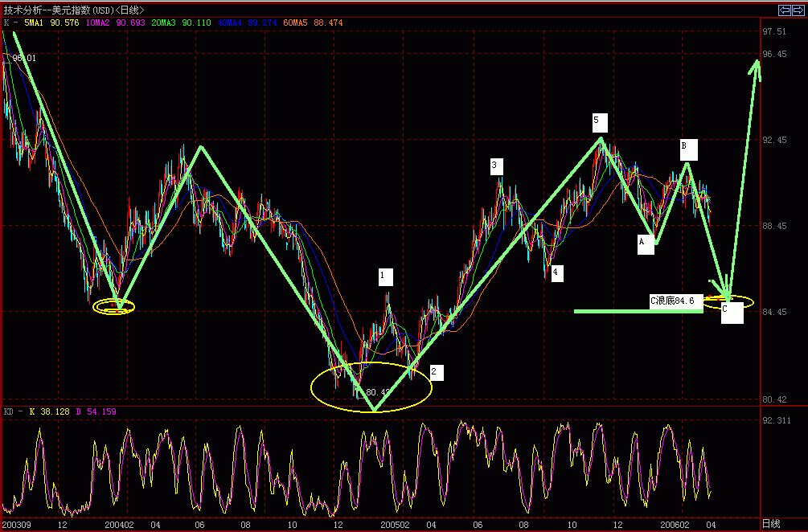Click the left arrow navigation icon
Screen dimensions: 808x532
[785, 10]
